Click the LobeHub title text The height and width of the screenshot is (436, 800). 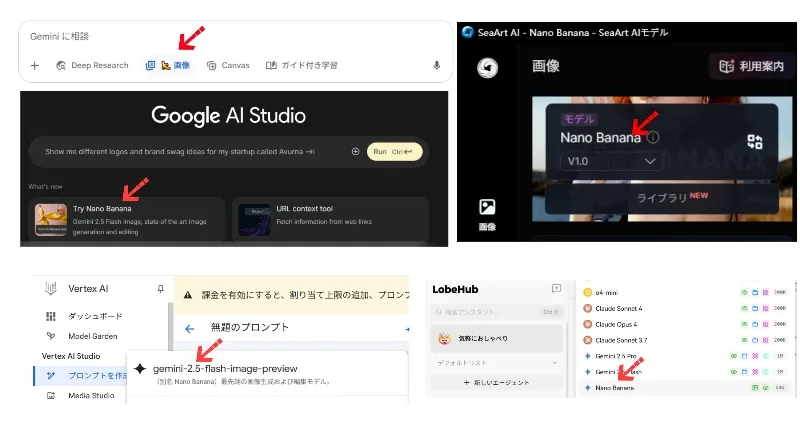(455, 289)
